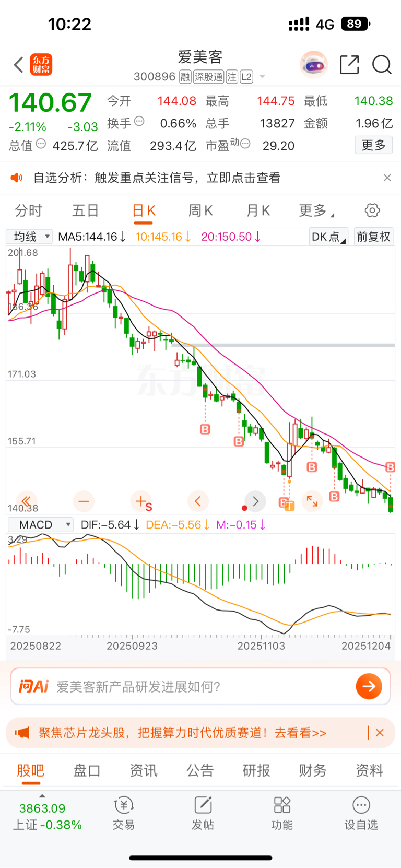Switch to the 盘口 tab

[87, 770]
